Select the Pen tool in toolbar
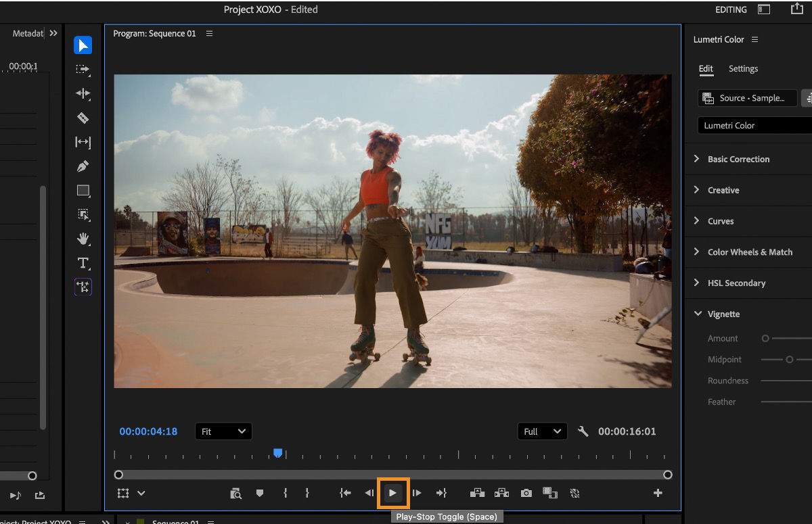Screen dimensions: 812x524 coord(83,166)
